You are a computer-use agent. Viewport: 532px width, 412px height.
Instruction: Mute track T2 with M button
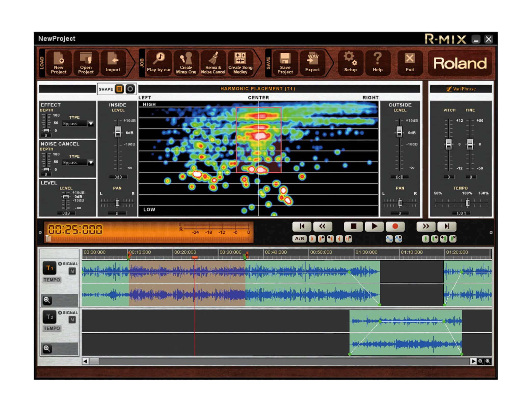pos(72,320)
